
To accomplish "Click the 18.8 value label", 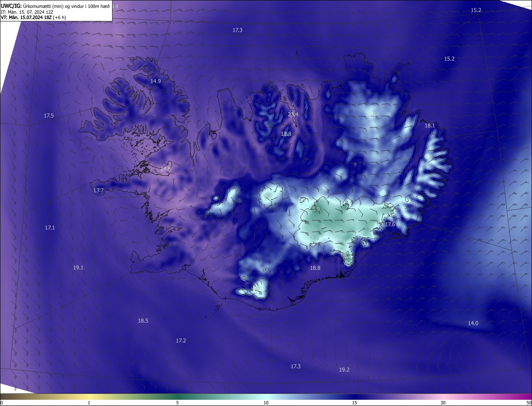I will click(x=315, y=268).
